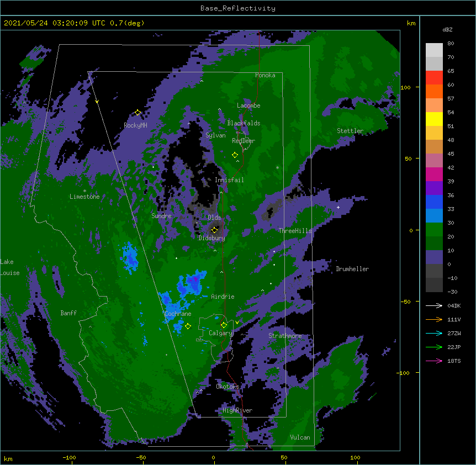Click the Vulcan label
The width and height of the screenshot is (476, 465).
(300, 437)
